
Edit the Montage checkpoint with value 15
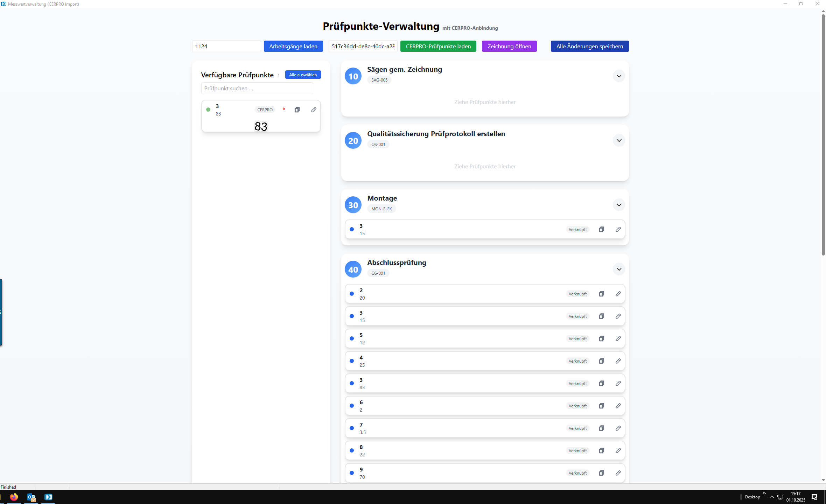click(x=618, y=229)
